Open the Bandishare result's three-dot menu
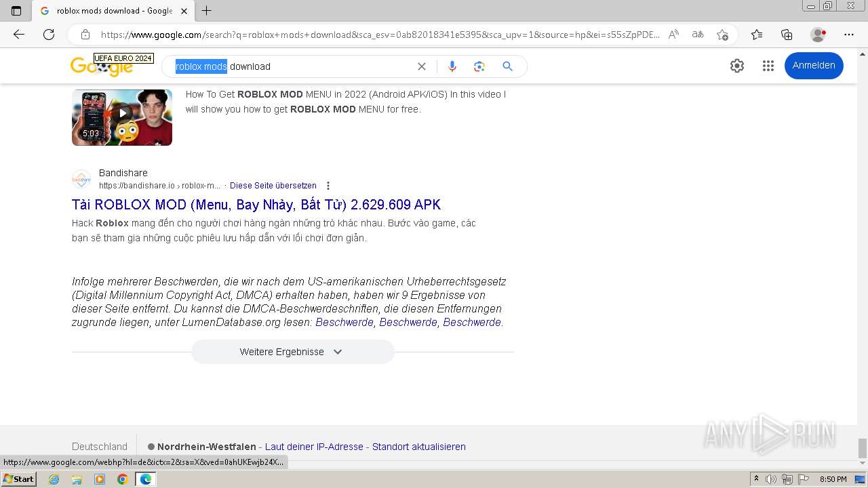Image resolution: width=868 pixels, height=488 pixels. click(x=328, y=186)
